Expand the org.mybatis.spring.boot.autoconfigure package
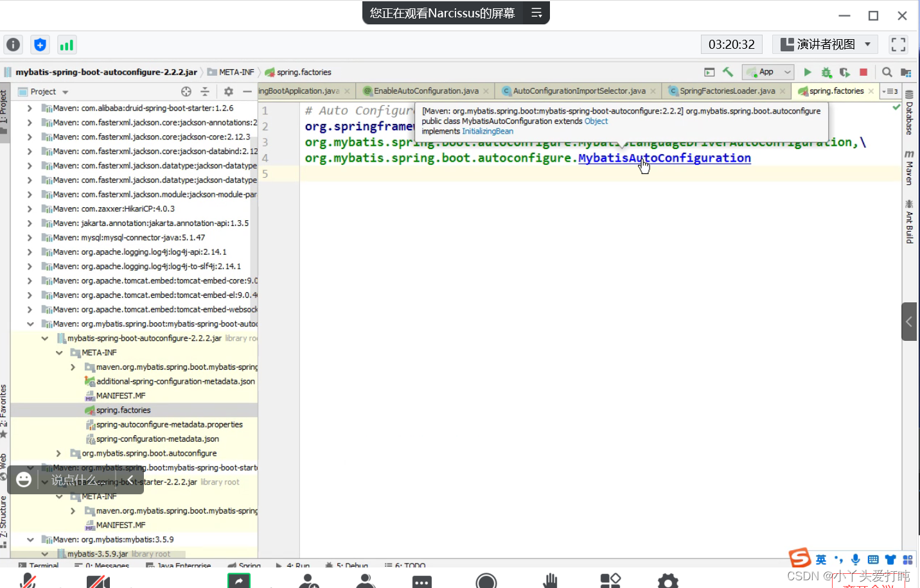The image size is (920, 588). [59, 453]
